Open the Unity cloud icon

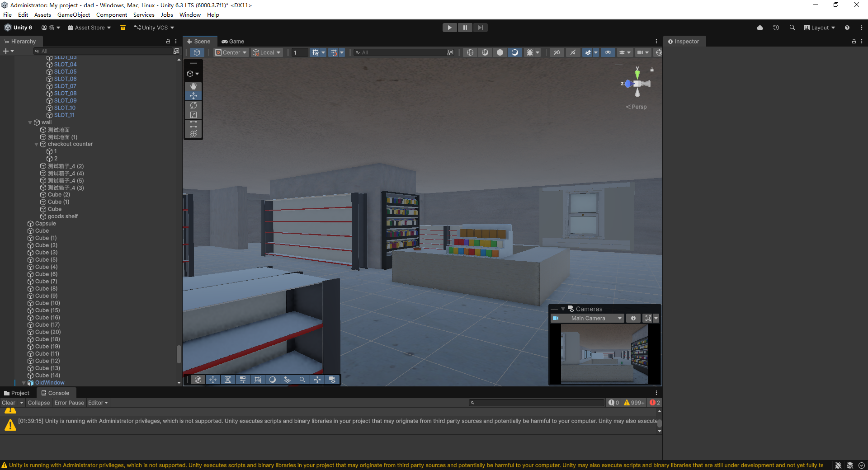[760, 28]
